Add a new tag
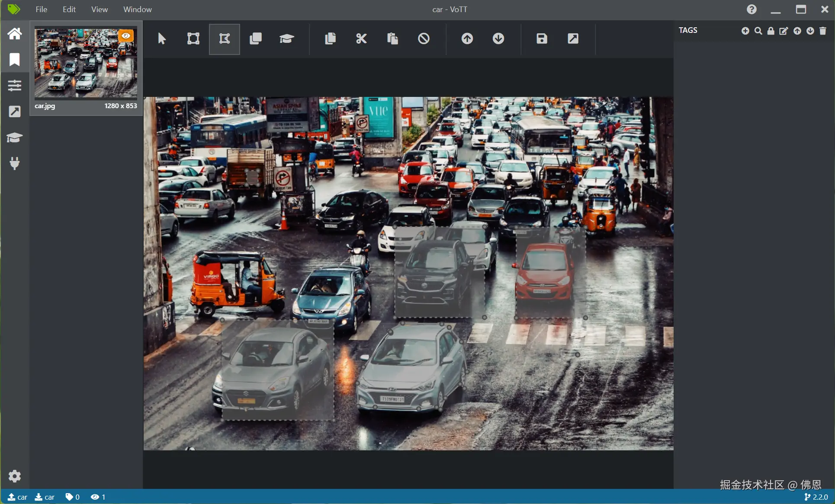835x504 pixels. pyautogui.click(x=745, y=31)
